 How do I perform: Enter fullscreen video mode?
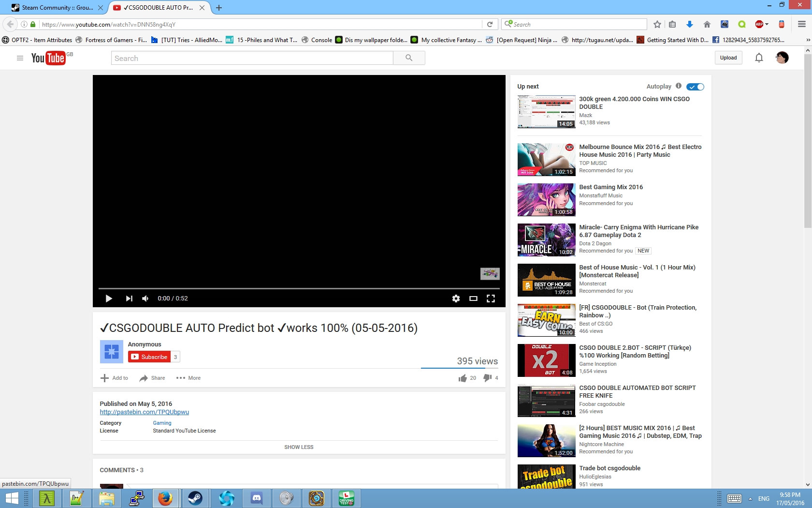491,299
